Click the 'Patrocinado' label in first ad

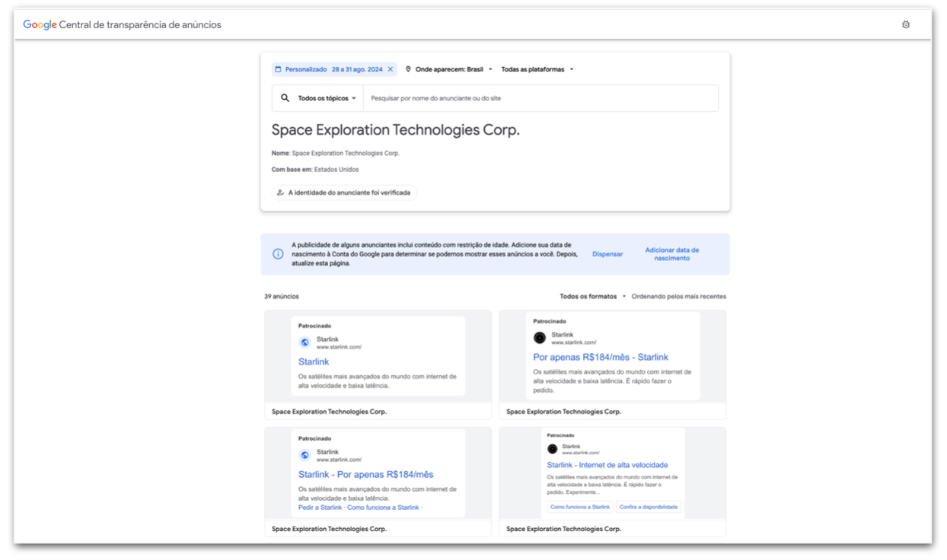coord(315,326)
